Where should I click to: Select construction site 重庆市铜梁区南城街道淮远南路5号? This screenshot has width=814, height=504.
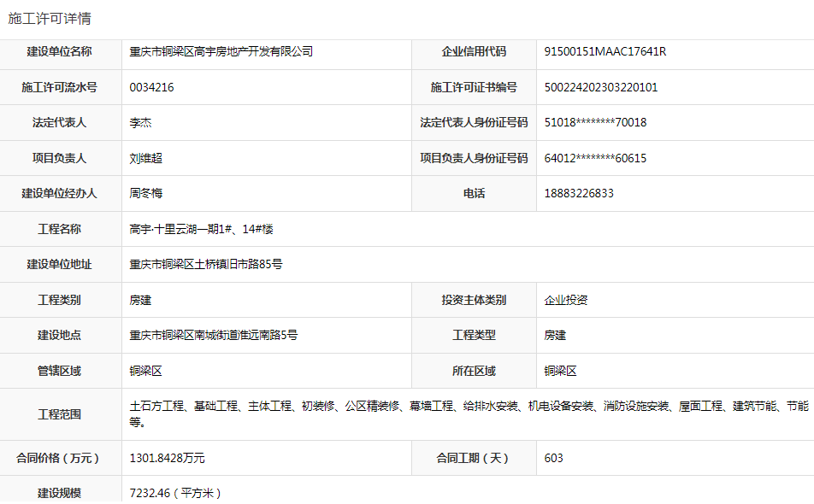tap(213, 336)
